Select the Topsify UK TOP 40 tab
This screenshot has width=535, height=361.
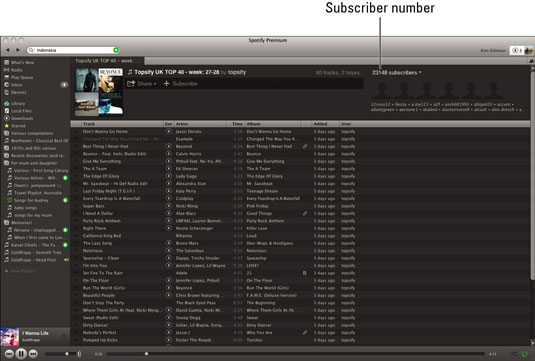tap(107, 61)
